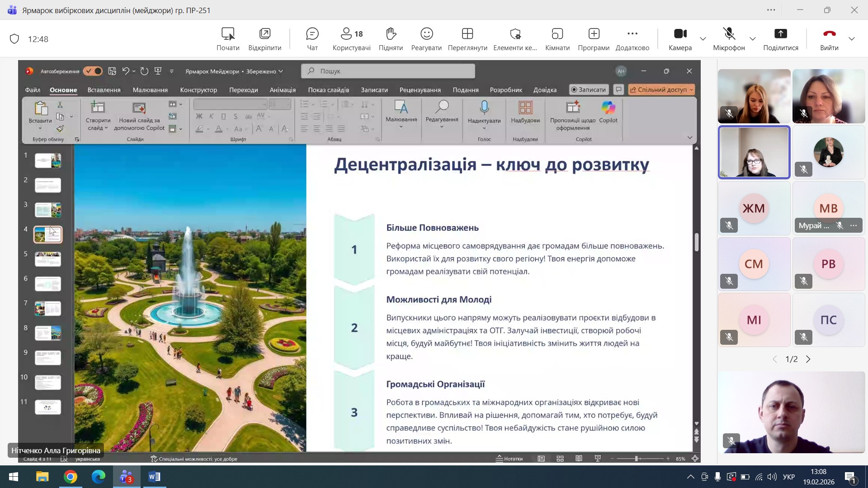Viewport: 868px width, 488px height.
Task: Select slide 7 thumbnail
Action: [48, 309]
